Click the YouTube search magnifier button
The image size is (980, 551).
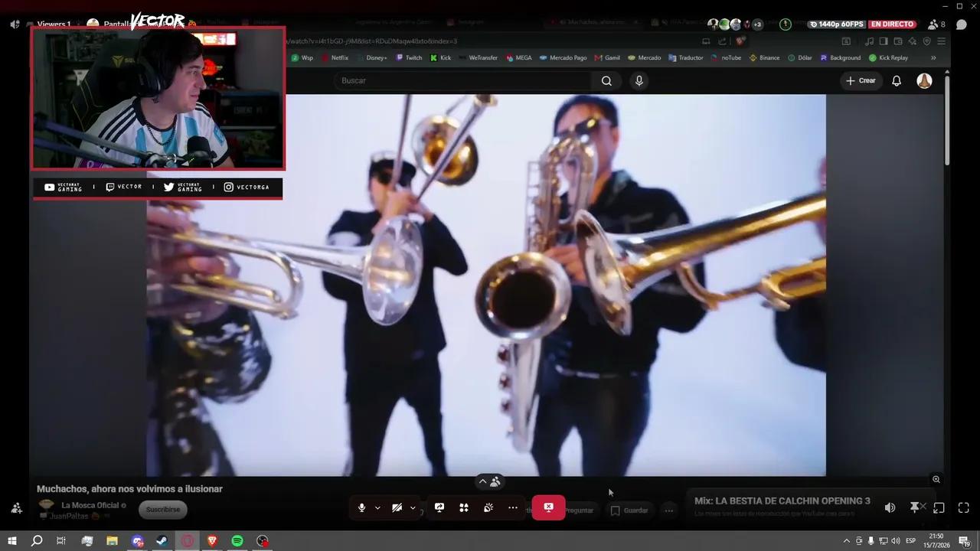(606, 80)
